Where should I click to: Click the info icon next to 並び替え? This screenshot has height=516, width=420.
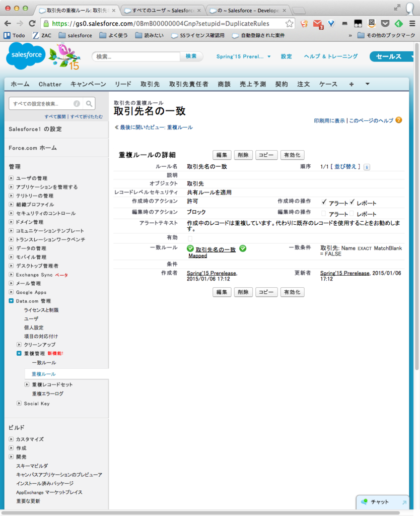pos(367,167)
